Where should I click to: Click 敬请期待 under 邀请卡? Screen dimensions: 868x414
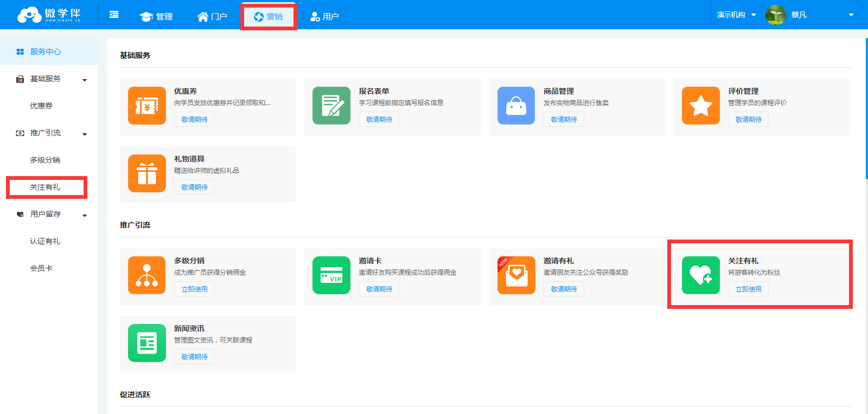tap(379, 289)
